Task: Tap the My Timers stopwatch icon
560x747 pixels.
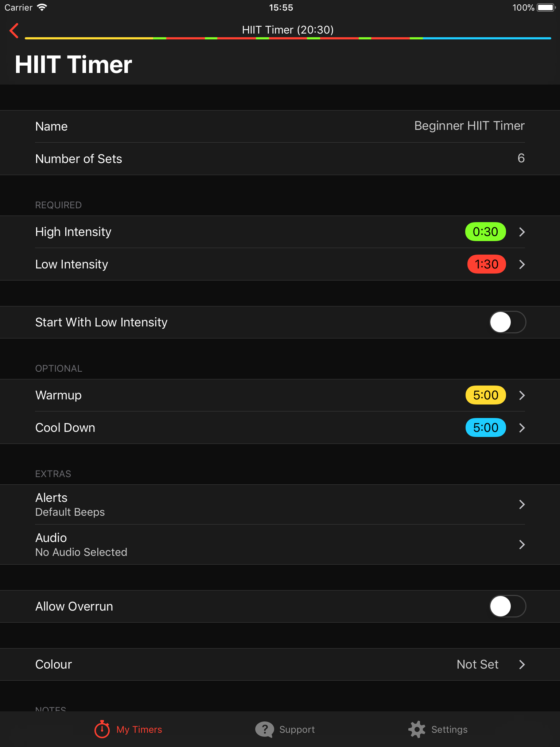Action: (x=102, y=729)
